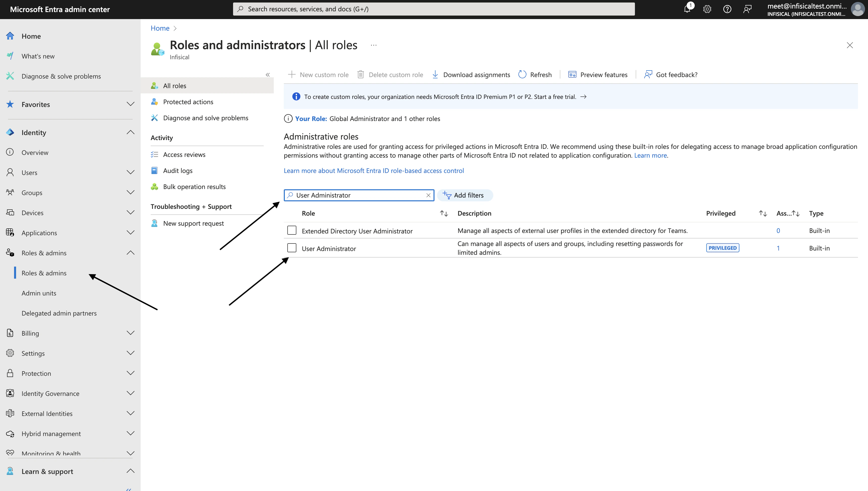Viewport: 868px width, 491px height.
Task: Click the Groups people icon
Action: pos(10,192)
